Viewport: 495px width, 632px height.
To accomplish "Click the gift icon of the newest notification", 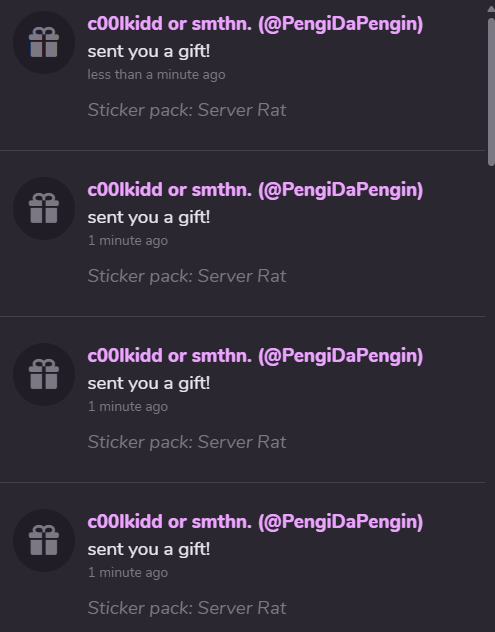I will pyautogui.click(x=44, y=42).
